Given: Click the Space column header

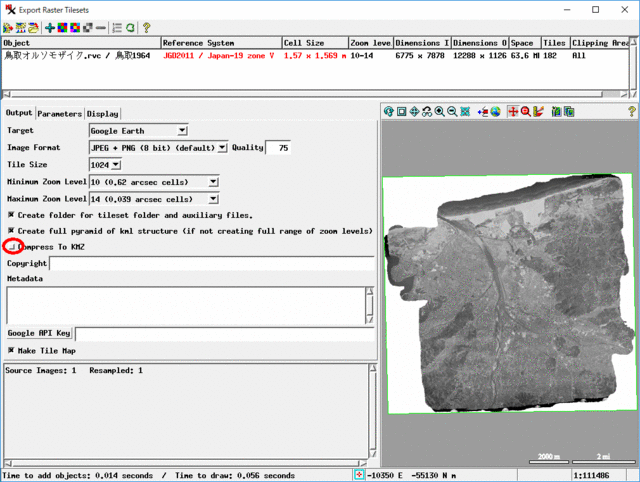Looking at the screenshot, I should tap(525, 43).
